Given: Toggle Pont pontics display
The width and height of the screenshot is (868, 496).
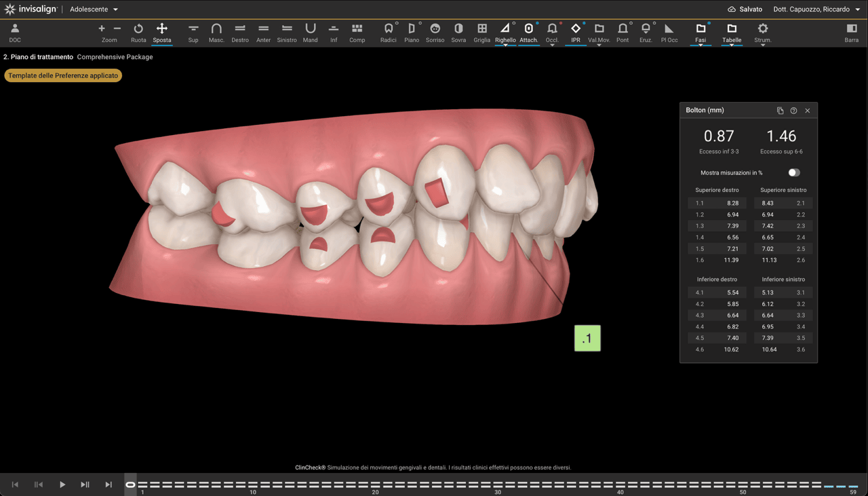Looking at the screenshot, I should pos(623,33).
